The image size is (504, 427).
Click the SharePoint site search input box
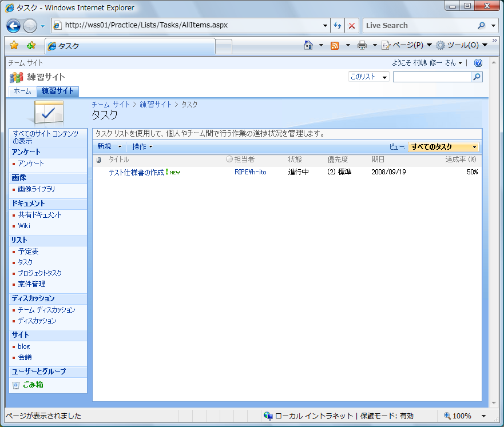point(432,77)
